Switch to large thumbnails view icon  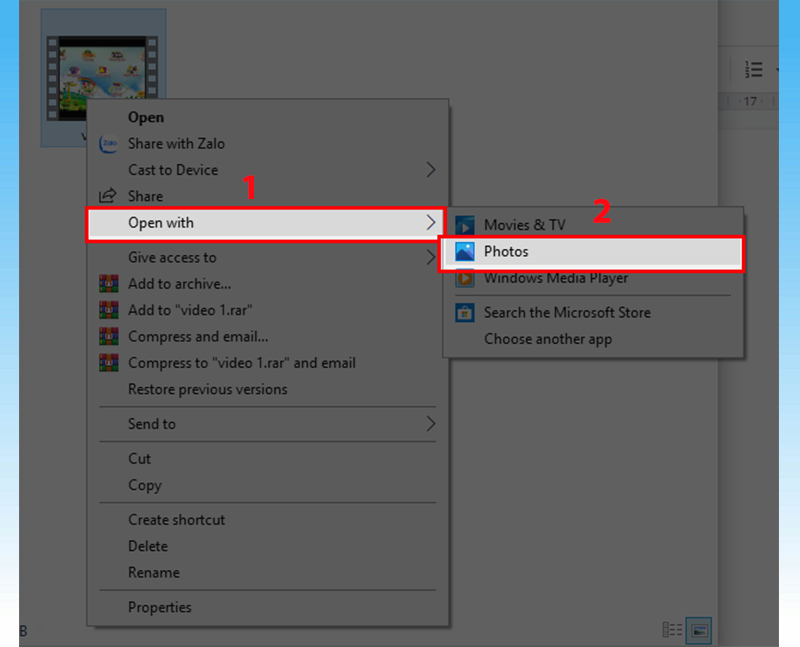[x=700, y=630]
